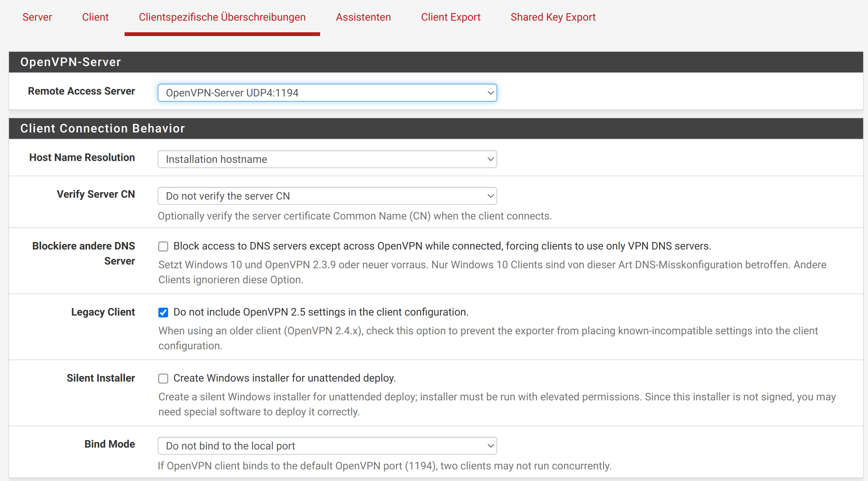Click chevron on Bind Mode select

pos(490,446)
